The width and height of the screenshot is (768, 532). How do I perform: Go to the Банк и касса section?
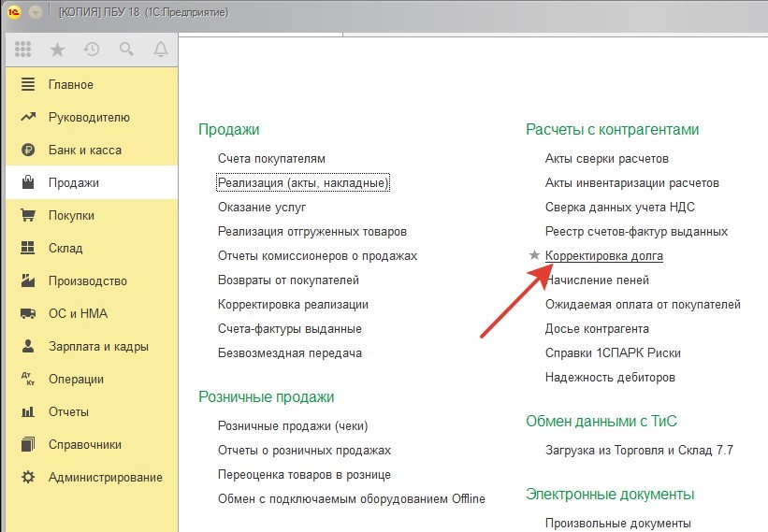[84, 150]
